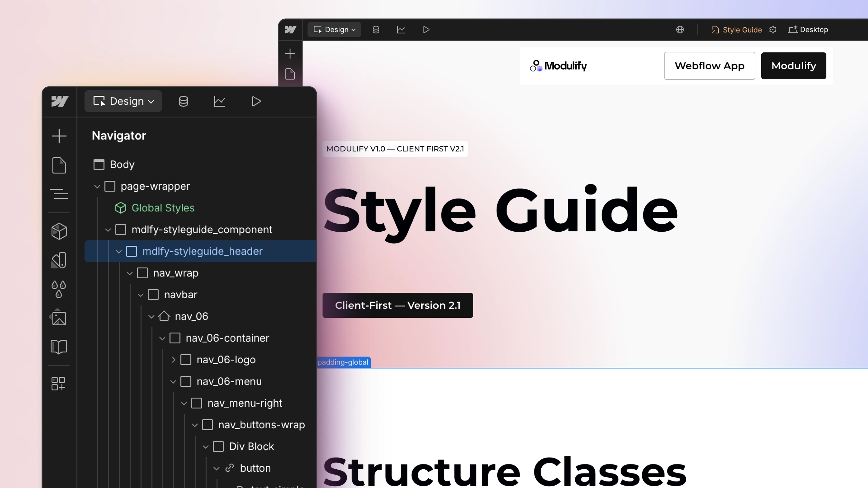
Task: Open the Variables icon in the sidebar
Action: 59,260
